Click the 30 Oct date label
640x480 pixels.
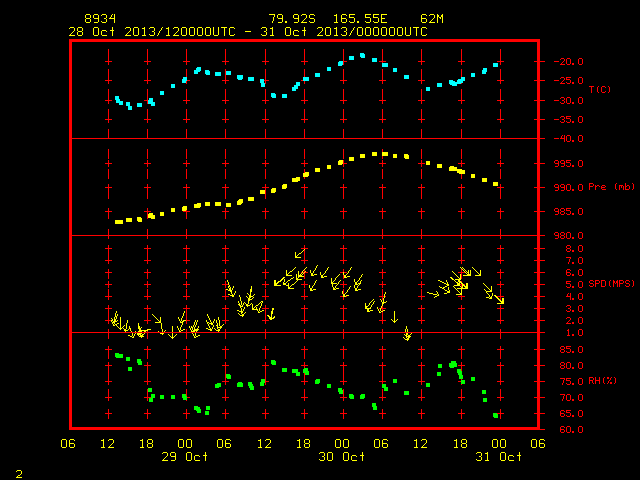[x=342, y=456]
